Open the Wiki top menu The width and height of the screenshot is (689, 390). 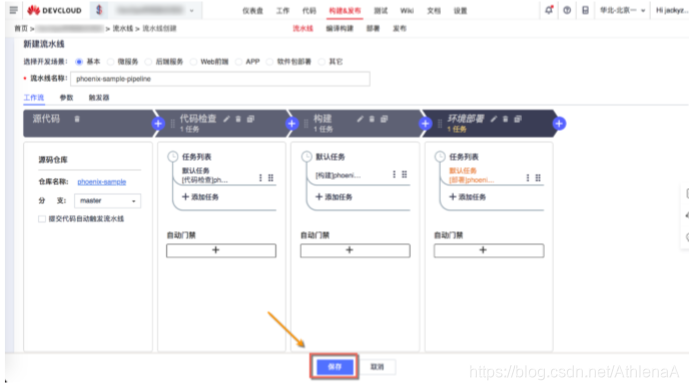407,11
